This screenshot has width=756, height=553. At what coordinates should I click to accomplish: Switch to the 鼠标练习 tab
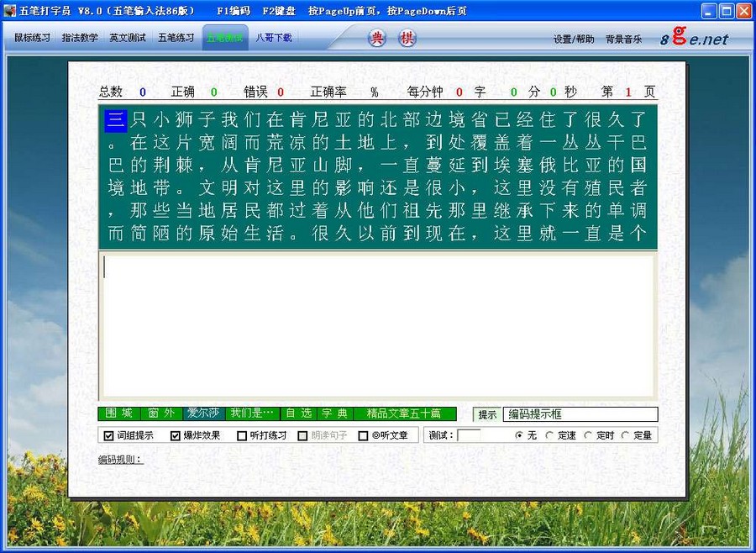tap(31, 37)
